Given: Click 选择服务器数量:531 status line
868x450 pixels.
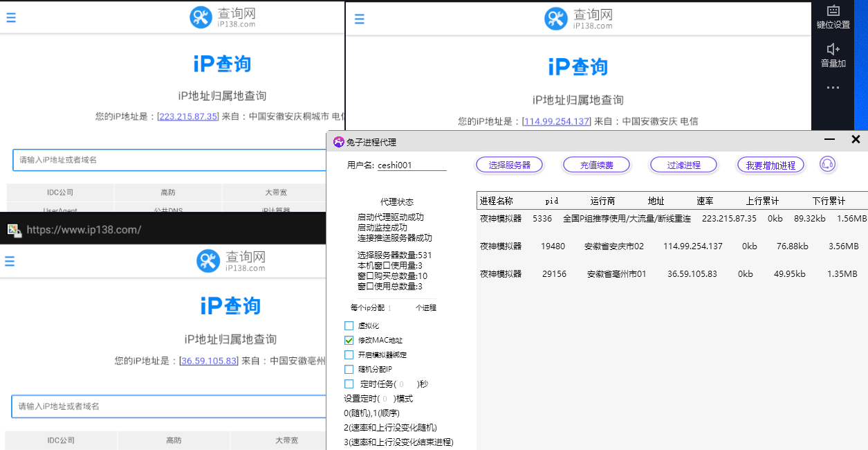Looking at the screenshot, I should pos(395,255).
